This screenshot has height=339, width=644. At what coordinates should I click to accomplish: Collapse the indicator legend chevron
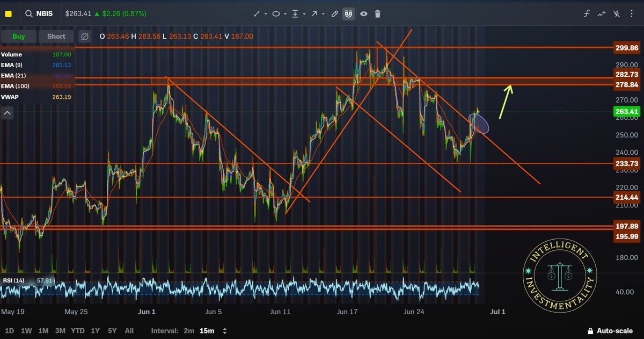point(8,113)
